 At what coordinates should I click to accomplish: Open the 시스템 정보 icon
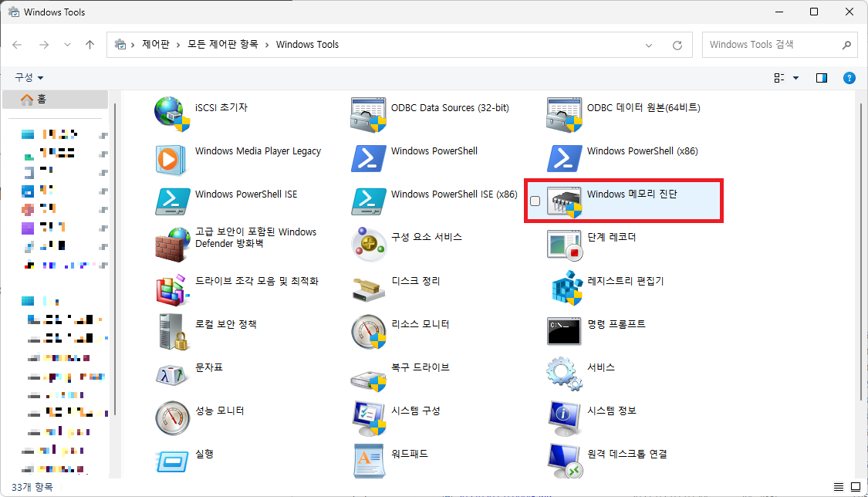point(564,419)
